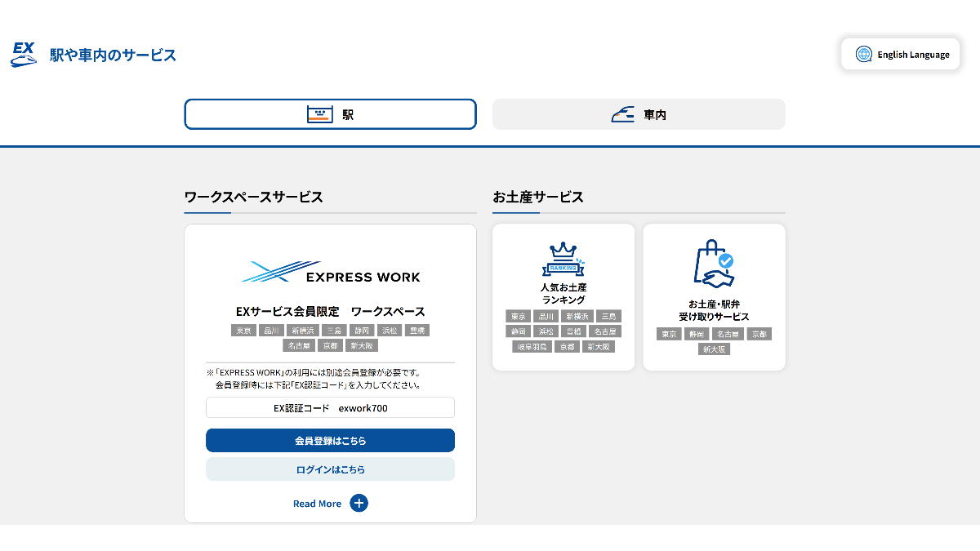
Task: Click 静岡 tag in the pickup service card
Action: 697,334
